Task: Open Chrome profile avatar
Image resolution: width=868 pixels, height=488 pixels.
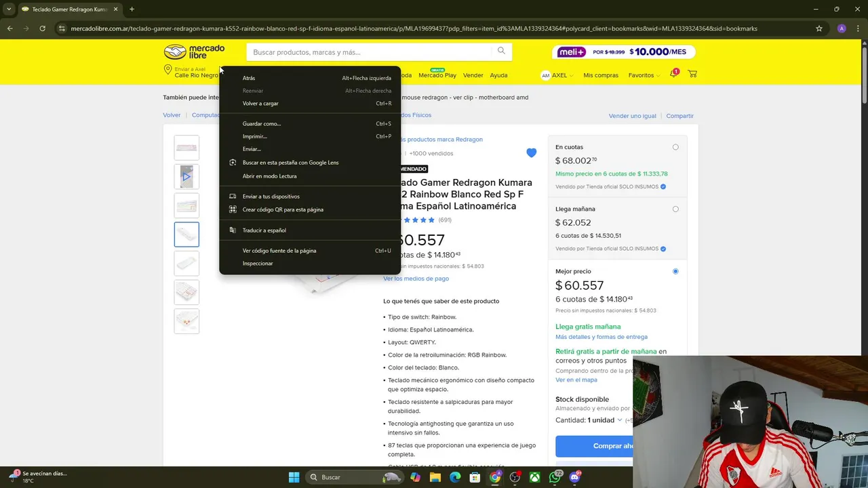Action: [x=842, y=28]
